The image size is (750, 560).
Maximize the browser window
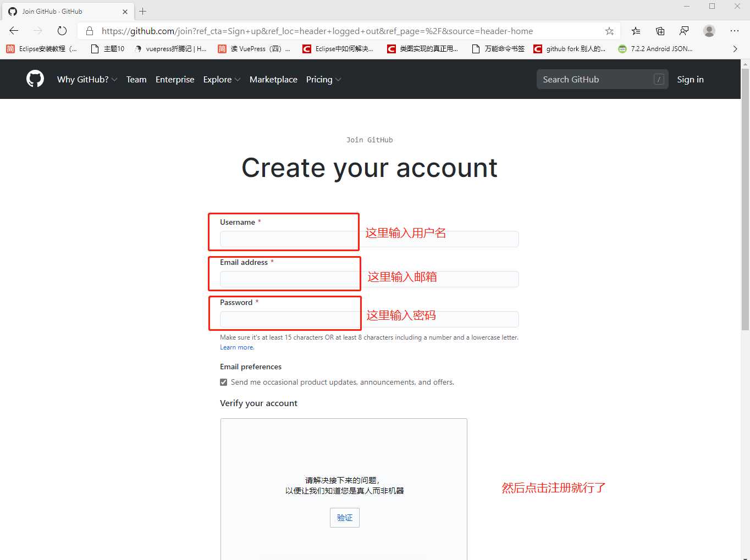pos(712,7)
